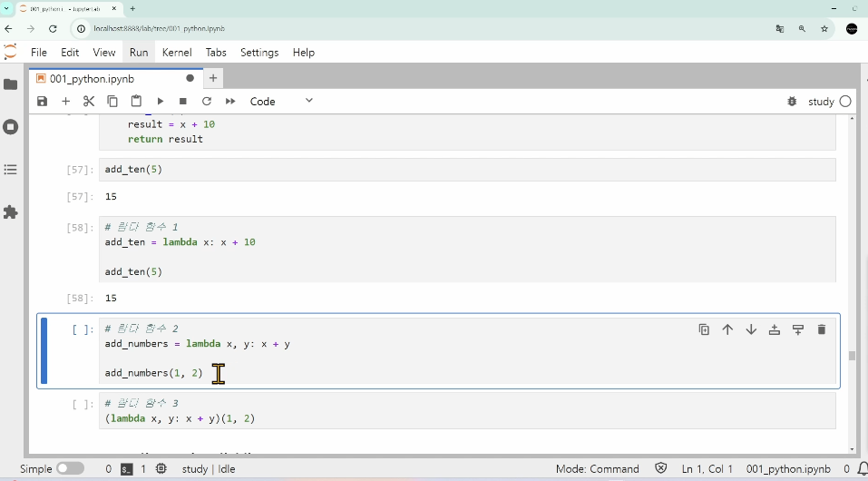Click the study kernel name button
This screenshot has width=868, height=481.
821,102
